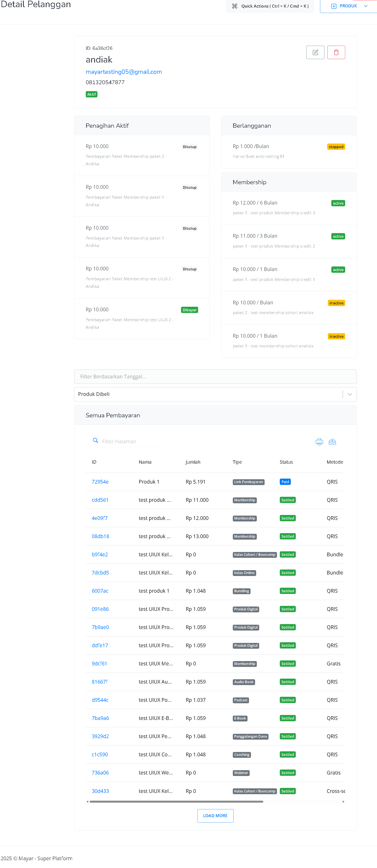Click the print table icon

[x=319, y=442]
